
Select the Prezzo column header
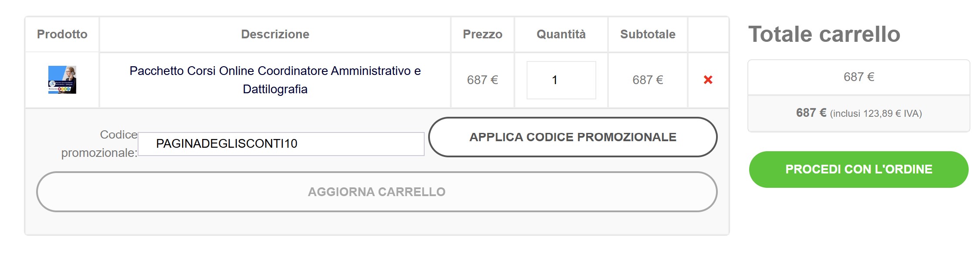482,34
